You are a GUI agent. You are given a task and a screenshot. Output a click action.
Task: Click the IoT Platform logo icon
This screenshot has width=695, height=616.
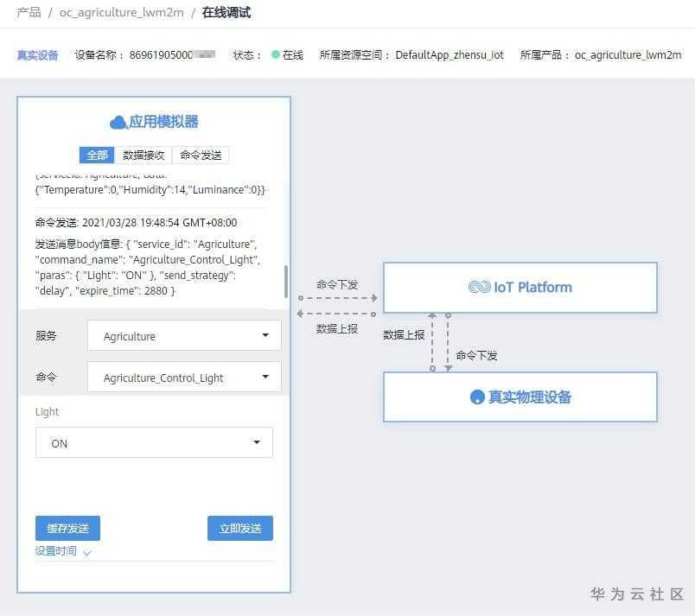pos(479,287)
